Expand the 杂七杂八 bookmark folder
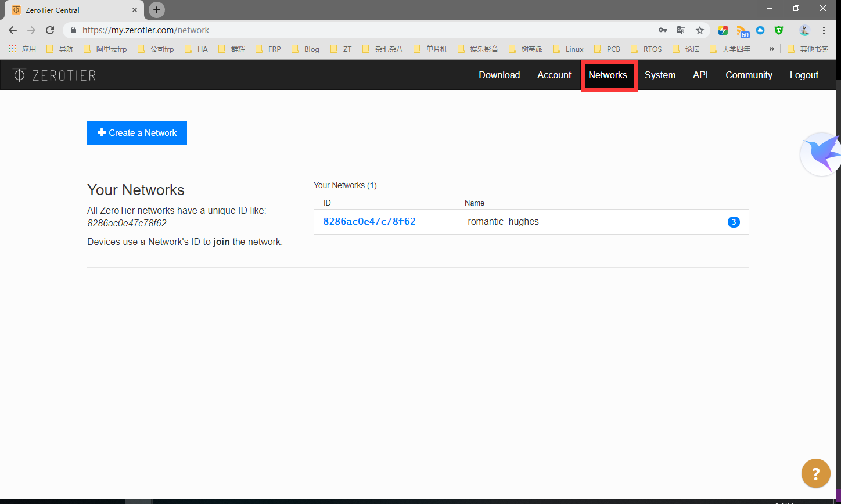This screenshot has height=504, width=841. (x=383, y=49)
